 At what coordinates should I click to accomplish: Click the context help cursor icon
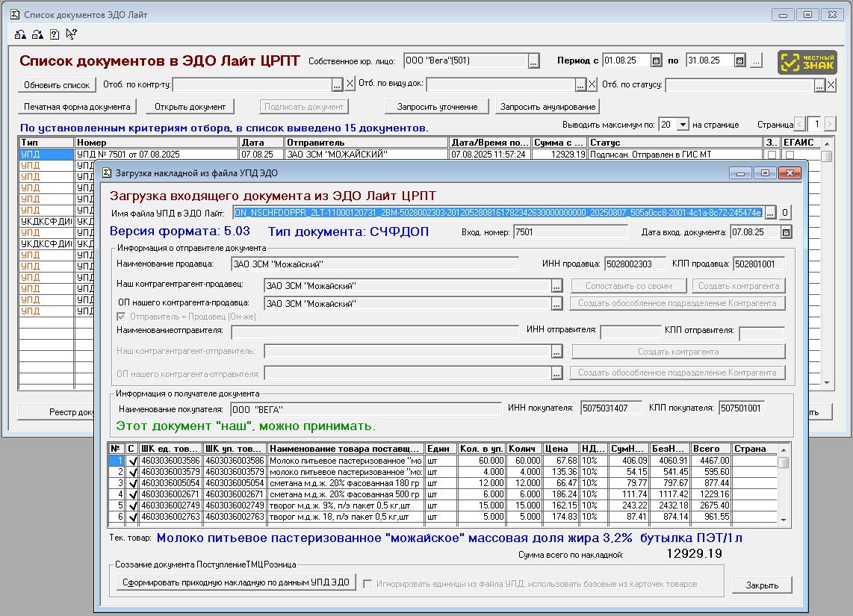(71, 34)
